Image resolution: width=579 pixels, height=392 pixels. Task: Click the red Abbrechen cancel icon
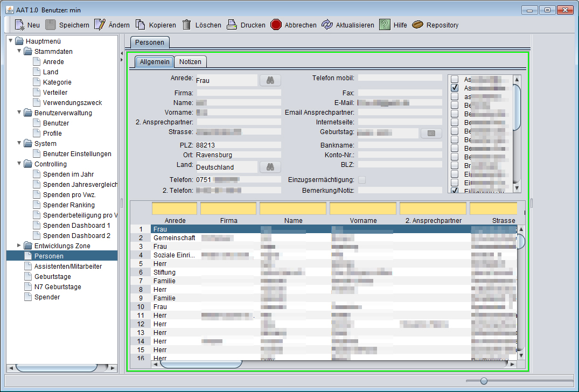pos(275,24)
